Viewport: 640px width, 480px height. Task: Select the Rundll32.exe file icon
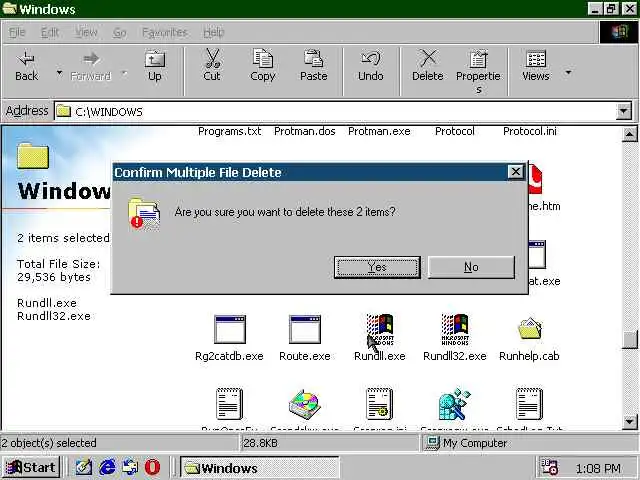point(455,329)
